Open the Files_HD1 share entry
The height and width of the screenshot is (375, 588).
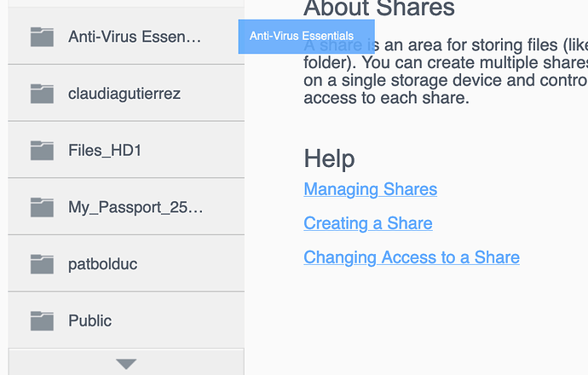tap(105, 151)
